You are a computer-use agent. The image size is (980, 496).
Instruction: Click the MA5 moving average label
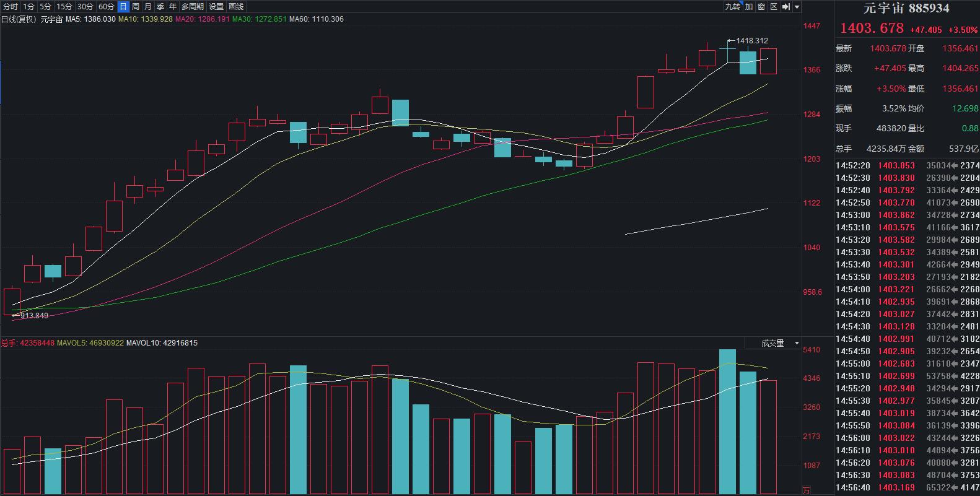tap(90, 19)
